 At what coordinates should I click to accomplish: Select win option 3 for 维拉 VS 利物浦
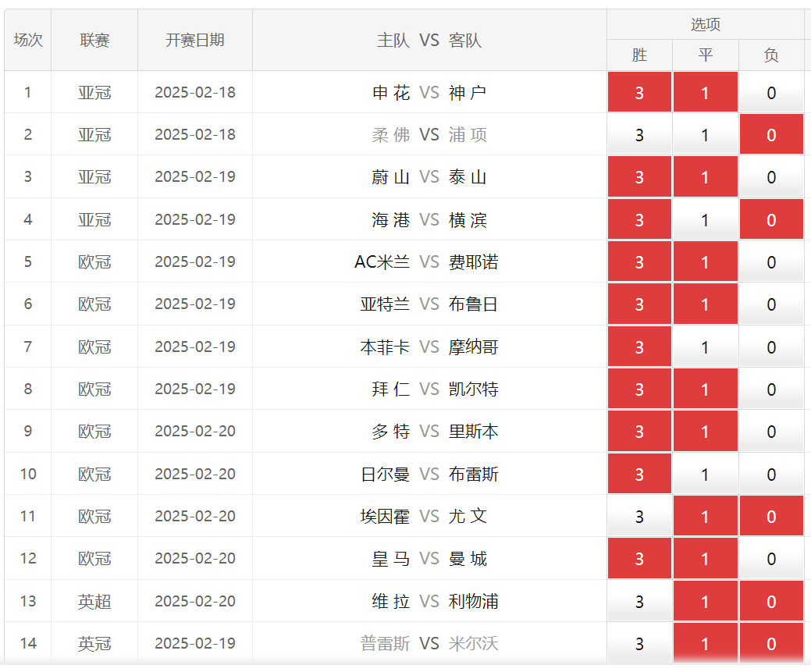(639, 601)
